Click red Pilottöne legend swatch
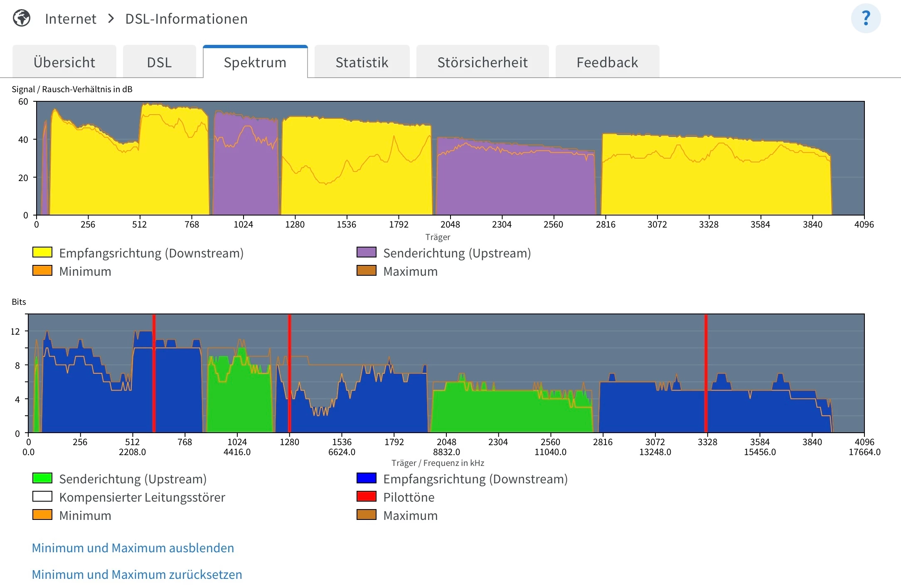This screenshot has height=588, width=901. (x=366, y=497)
